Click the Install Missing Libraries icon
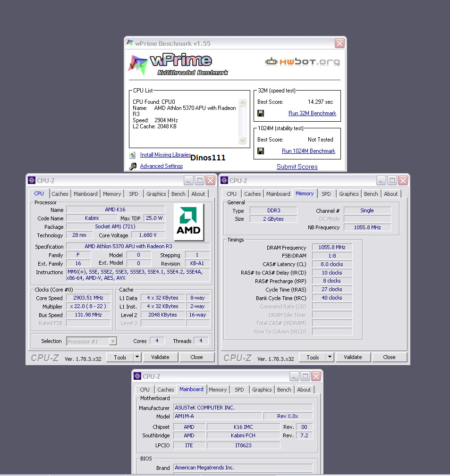This screenshot has width=450, height=476. [133, 155]
